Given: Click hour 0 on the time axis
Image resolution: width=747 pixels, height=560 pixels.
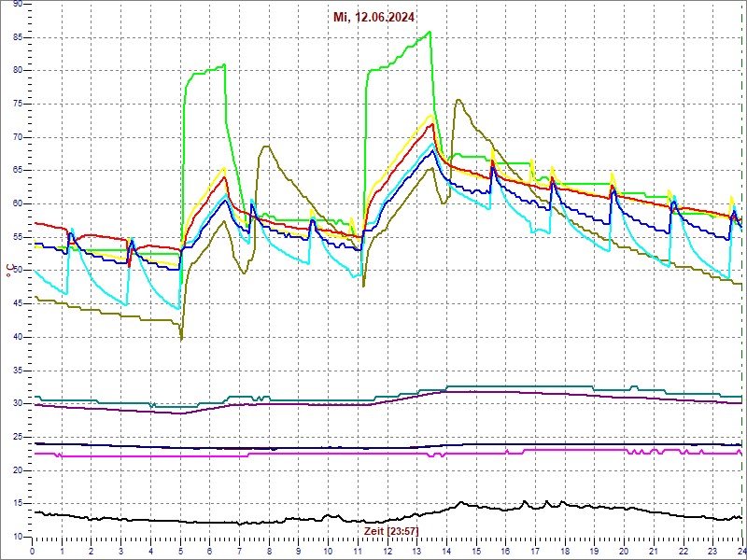Looking at the screenshot, I should click(x=33, y=550).
